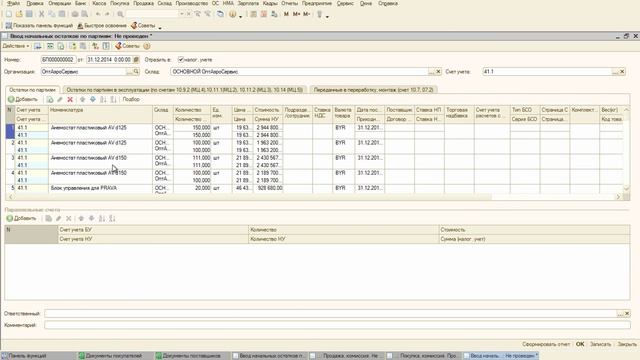Viewport: 640px width, 360px height.
Task: Click the help question-mark icon in the document toolbar
Action: coord(147,46)
